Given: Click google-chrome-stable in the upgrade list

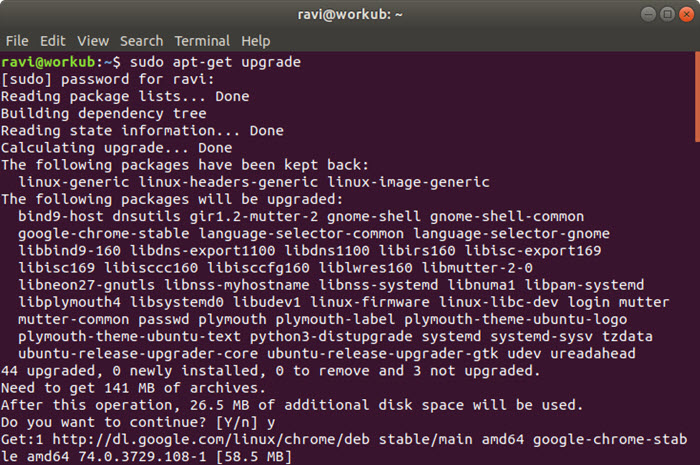Looking at the screenshot, I should pos(104,233).
